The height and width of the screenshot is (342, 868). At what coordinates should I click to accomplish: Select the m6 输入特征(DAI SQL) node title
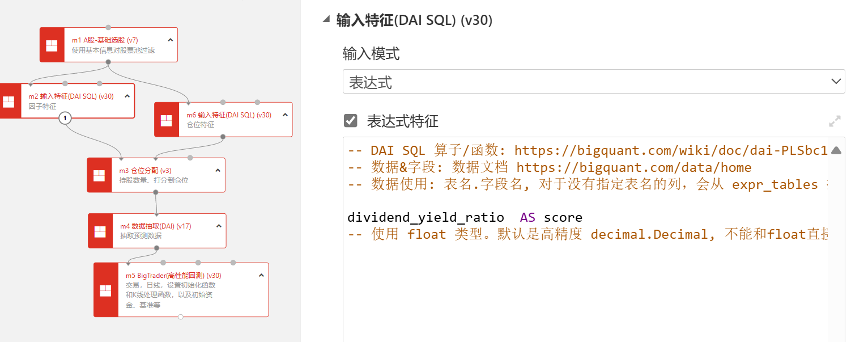point(228,115)
